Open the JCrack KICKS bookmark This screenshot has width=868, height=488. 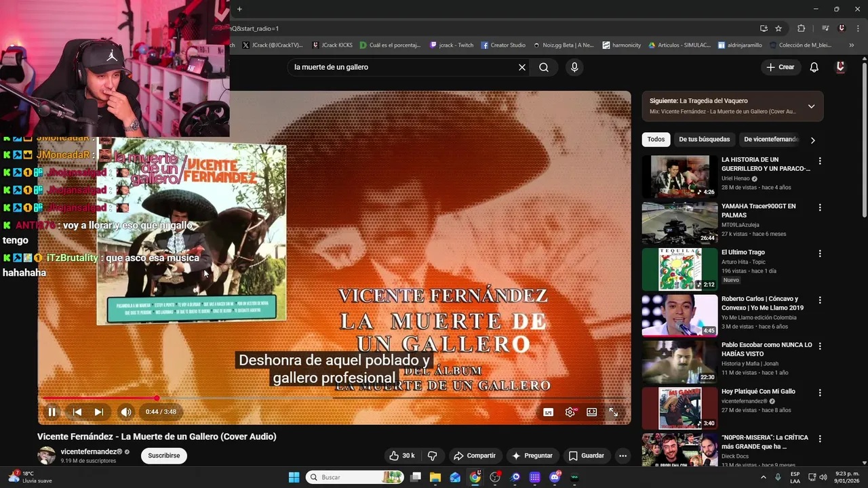point(332,45)
